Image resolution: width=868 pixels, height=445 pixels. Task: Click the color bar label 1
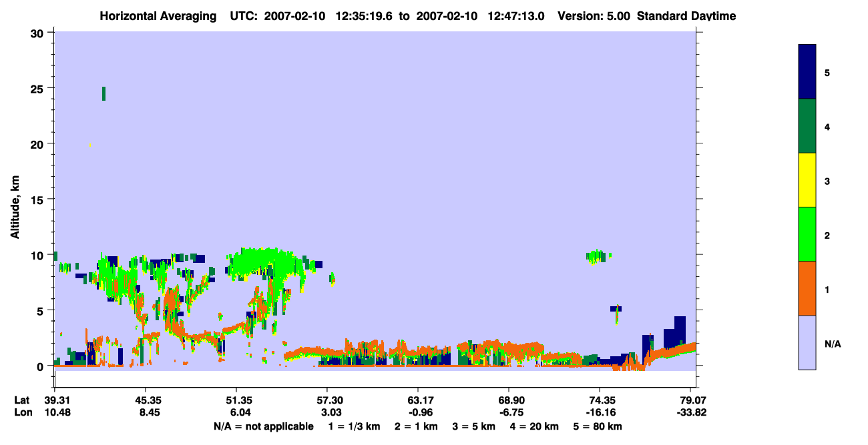(x=827, y=290)
